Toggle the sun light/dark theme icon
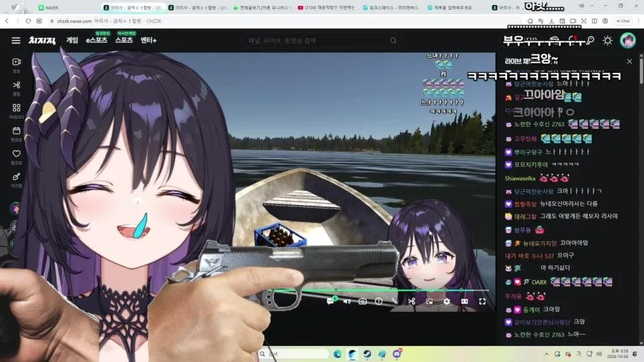This screenshot has height=362, width=644. click(x=608, y=40)
